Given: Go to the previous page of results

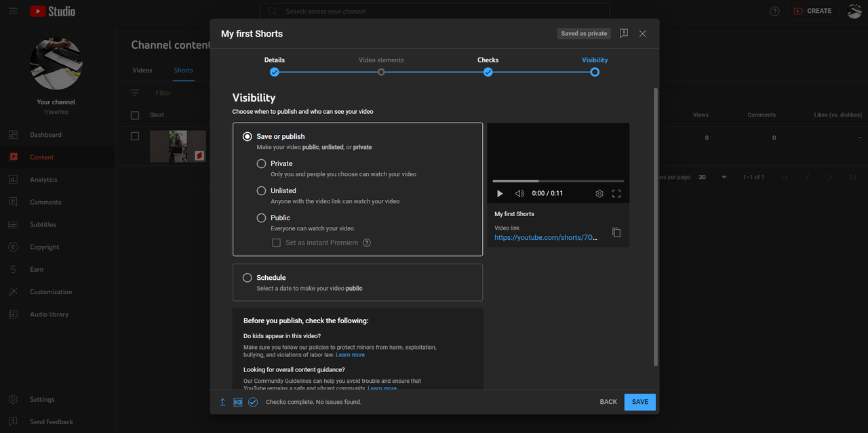Looking at the screenshot, I should pyautogui.click(x=807, y=177).
